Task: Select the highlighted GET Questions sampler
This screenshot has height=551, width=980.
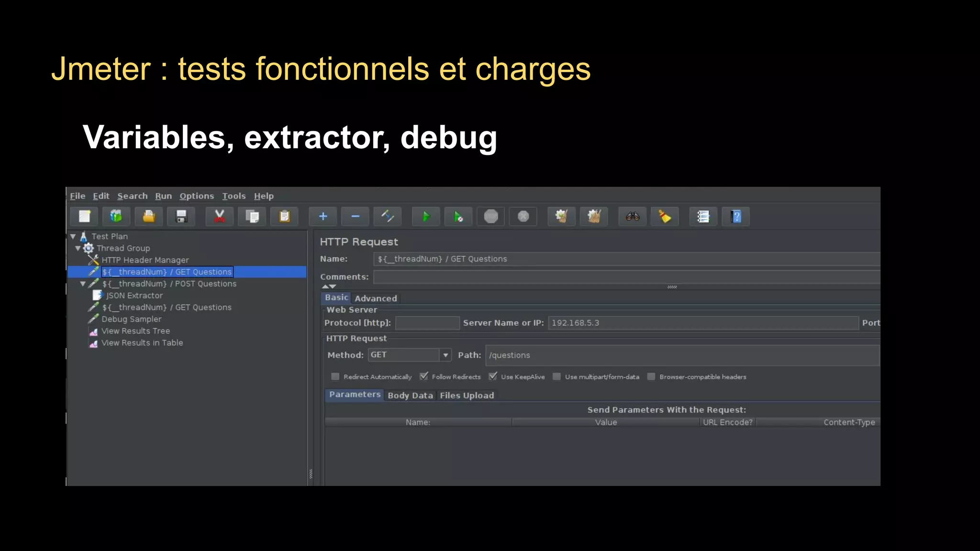Action: tap(167, 272)
